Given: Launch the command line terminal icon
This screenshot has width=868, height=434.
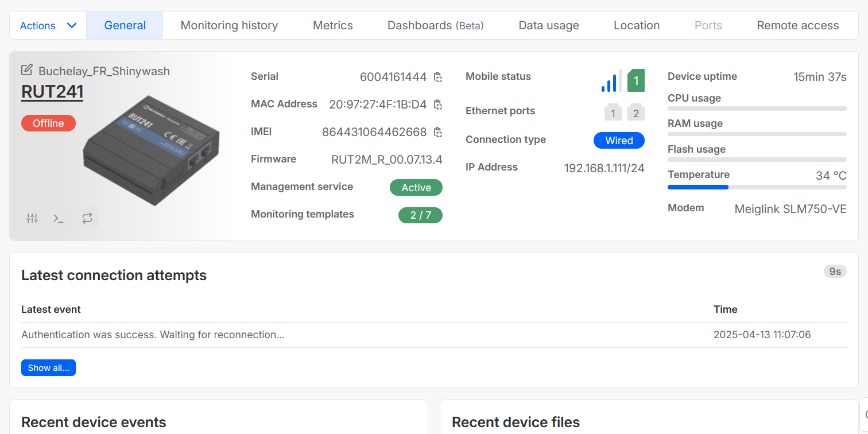Looking at the screenshot, I should pyautogui.click(x=59, y=218).
